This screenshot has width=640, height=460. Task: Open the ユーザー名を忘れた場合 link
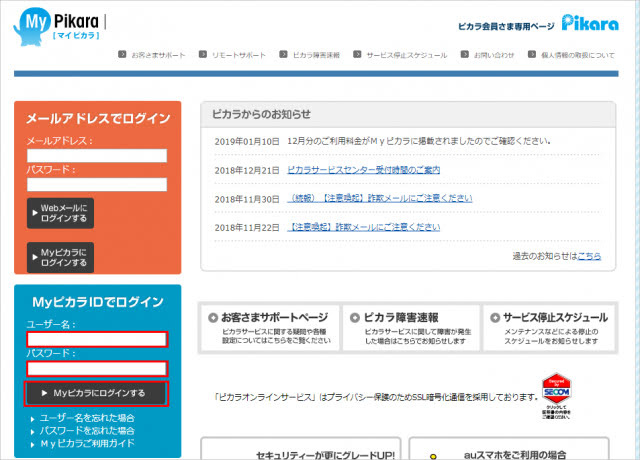(x=87, y=418)
